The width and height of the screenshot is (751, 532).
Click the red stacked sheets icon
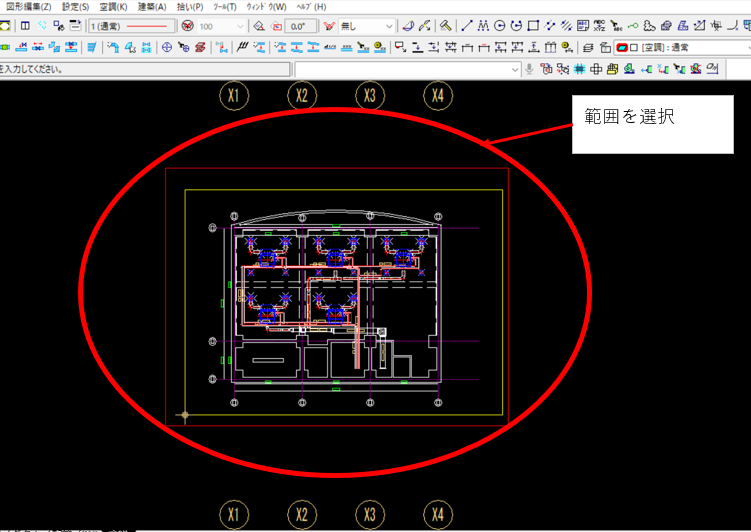click(x=200, y=47)
